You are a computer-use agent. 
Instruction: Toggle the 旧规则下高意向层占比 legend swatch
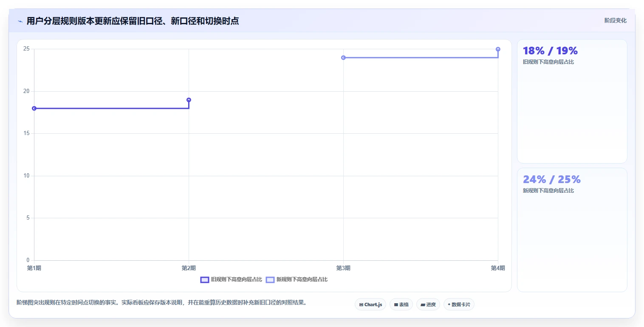click(x=205, y=279)
